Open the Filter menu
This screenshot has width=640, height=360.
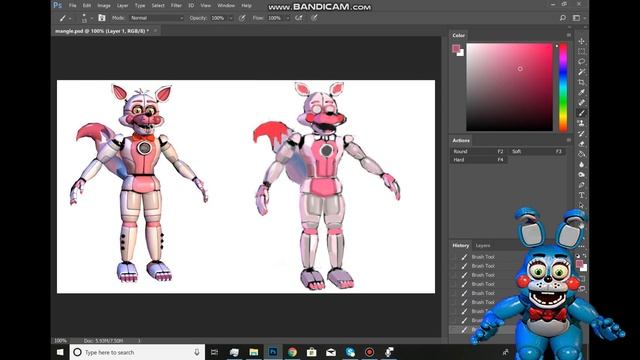[176, 6]
